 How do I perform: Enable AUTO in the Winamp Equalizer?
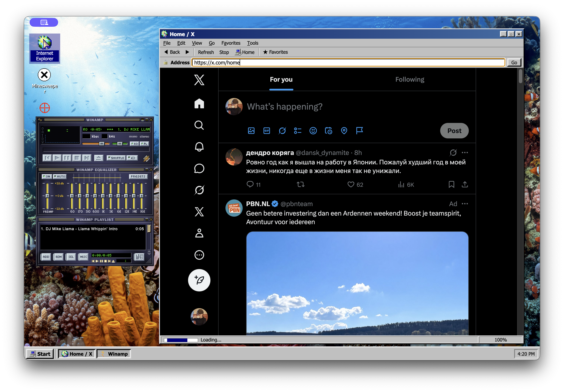(x=60, y=176)
